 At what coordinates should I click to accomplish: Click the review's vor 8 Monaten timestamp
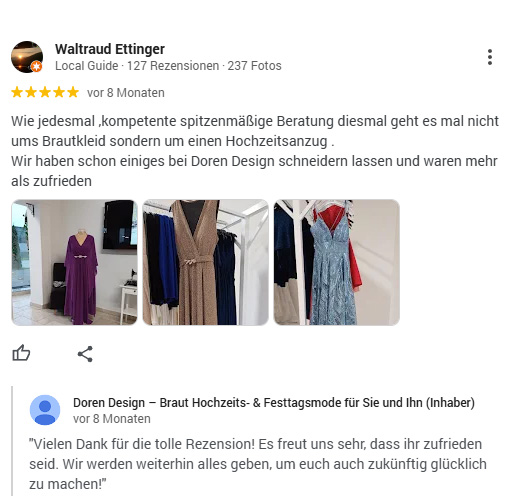[126, 93]
